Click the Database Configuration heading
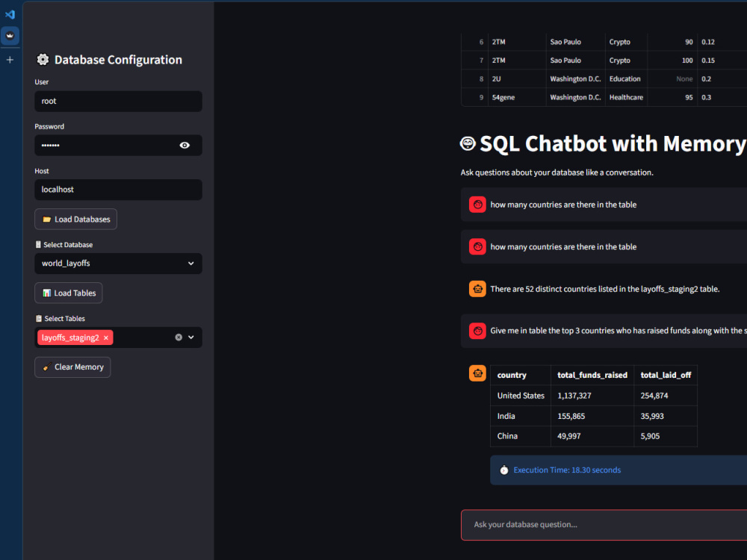747x560 pixels. point(118,60)
